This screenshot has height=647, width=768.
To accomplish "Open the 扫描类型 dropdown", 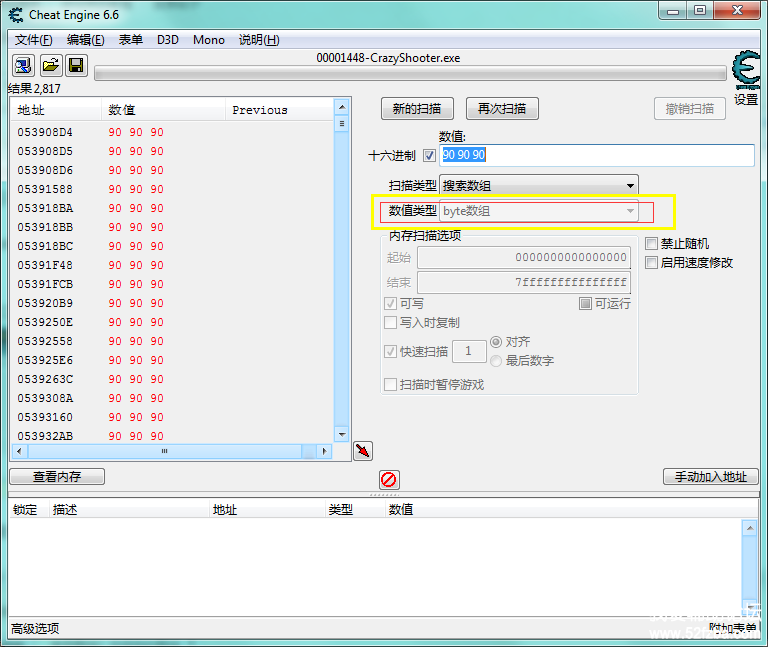I will (x=539, y=186).
